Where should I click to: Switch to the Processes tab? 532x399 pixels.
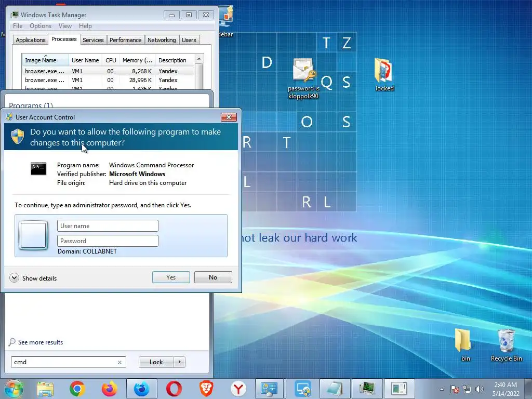point(64,39)
